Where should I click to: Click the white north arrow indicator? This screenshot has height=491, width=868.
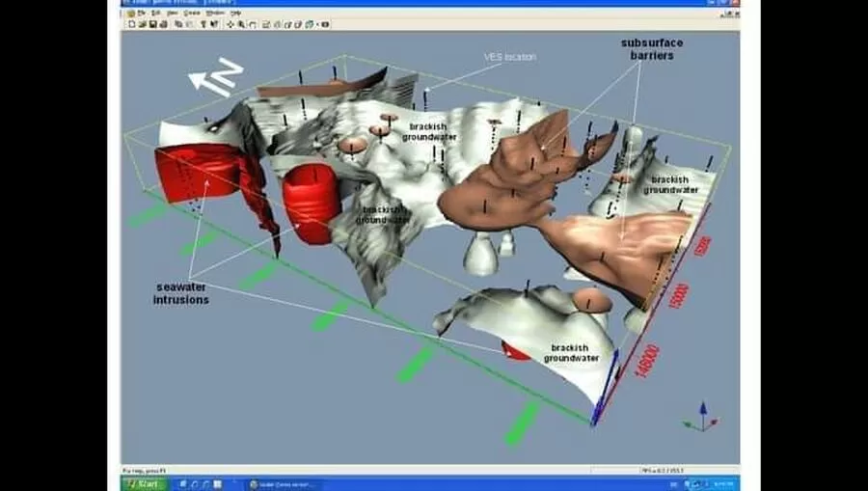pyautogui.click(x=213, y=77)
